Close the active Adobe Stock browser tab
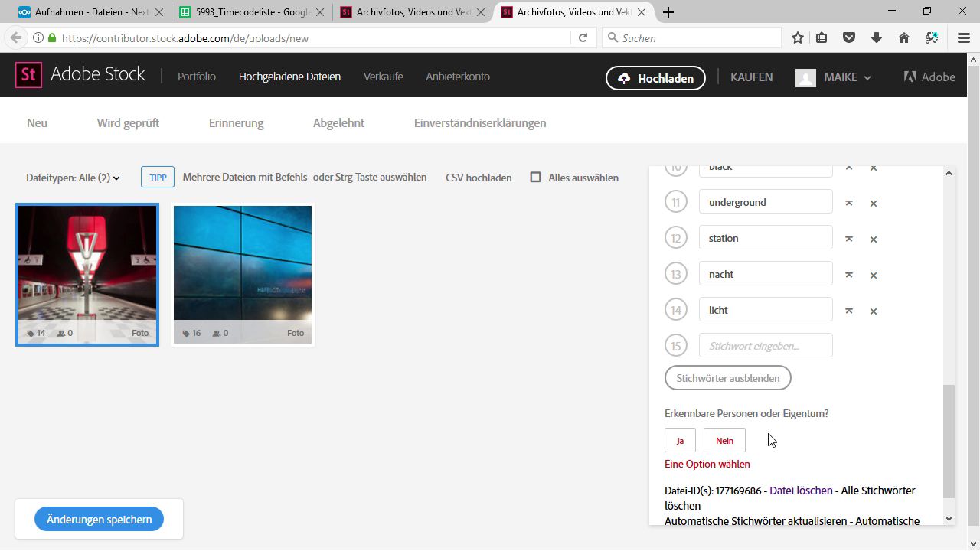The width and height of the screenshot is (980, 551). [x=642, y=12]
